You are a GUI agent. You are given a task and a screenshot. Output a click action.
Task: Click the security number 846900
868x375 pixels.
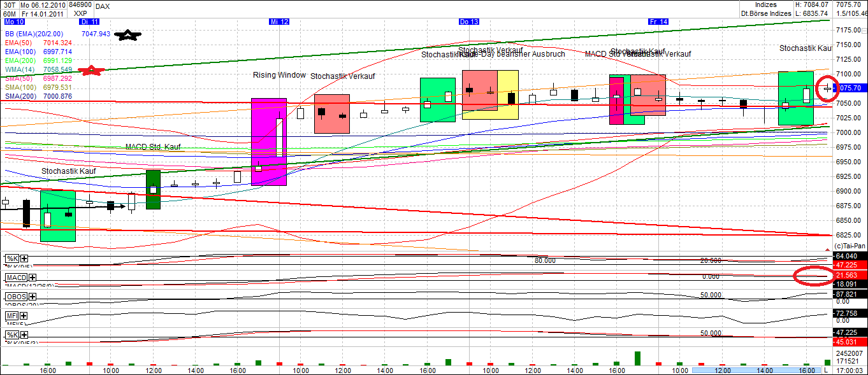click(x=80, y=4)
